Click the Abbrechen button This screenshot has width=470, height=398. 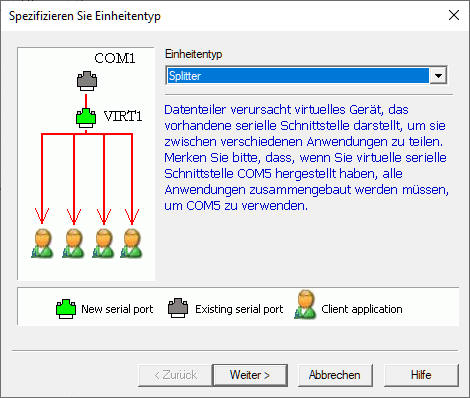(335, 375)
